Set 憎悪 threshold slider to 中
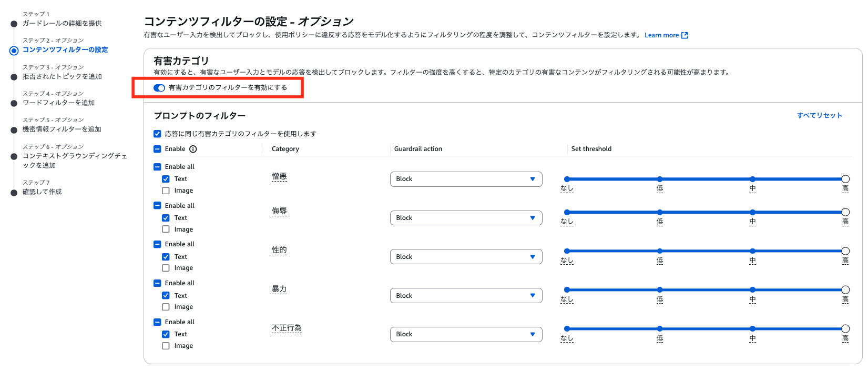Viewport: 868px width, 370px height. [752, 179]
